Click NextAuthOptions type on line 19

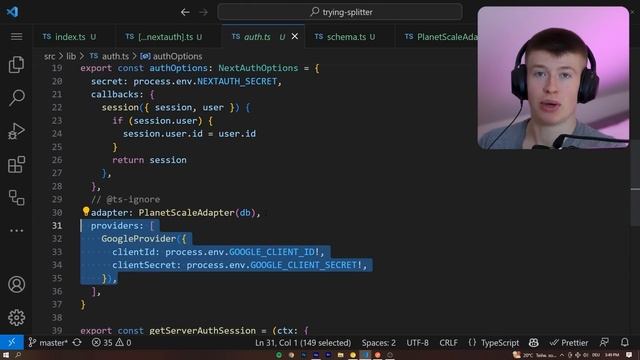coord(258,68)
